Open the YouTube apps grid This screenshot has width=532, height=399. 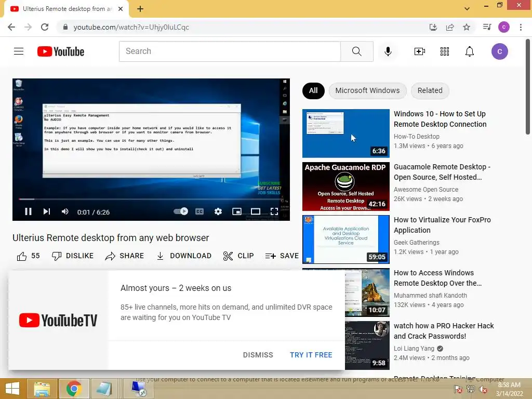(445, 51)
